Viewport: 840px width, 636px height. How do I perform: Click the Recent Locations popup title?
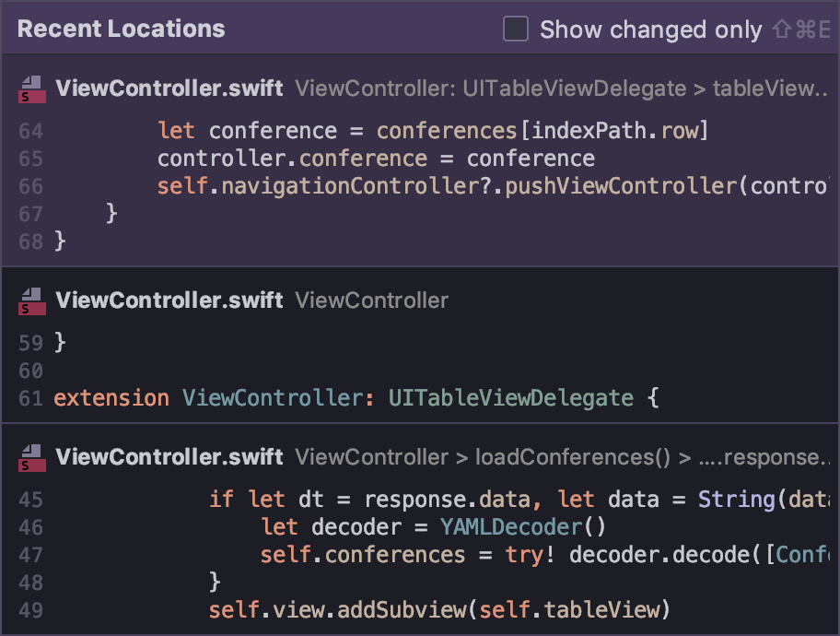click(121, 29)
